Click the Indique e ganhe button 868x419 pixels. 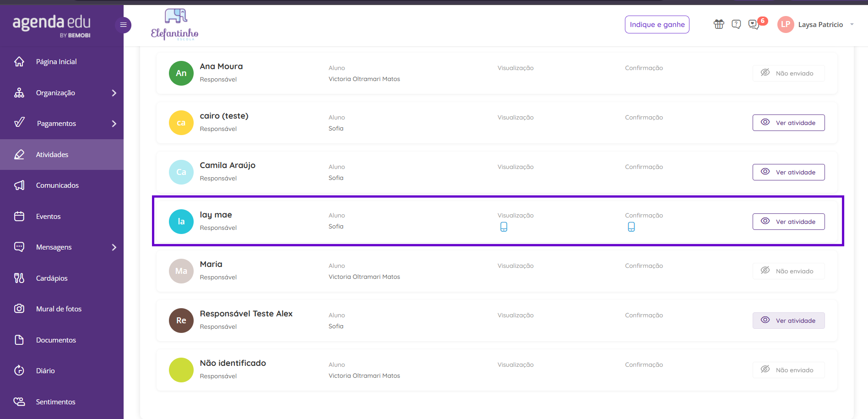pyautogui.click(x=657, y=25)
